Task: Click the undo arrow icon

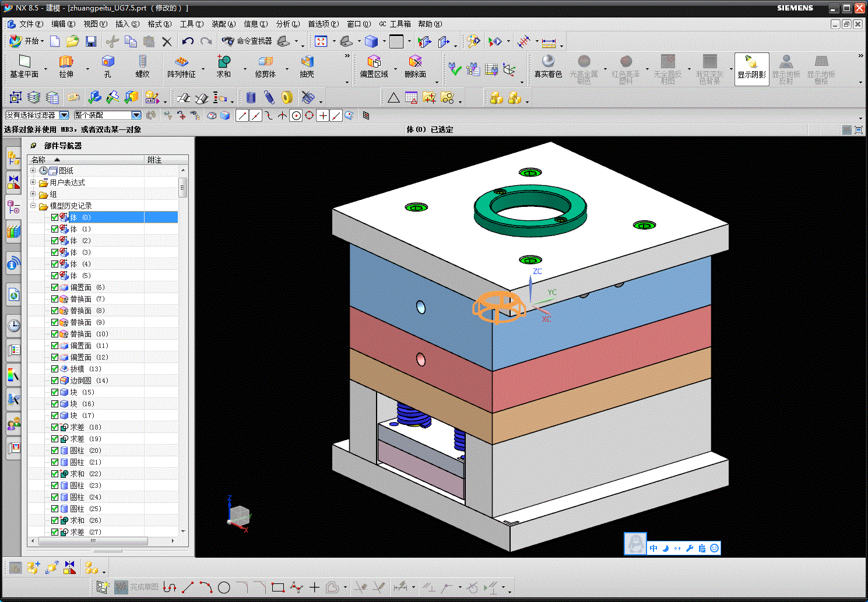Action: click(188, 41)
